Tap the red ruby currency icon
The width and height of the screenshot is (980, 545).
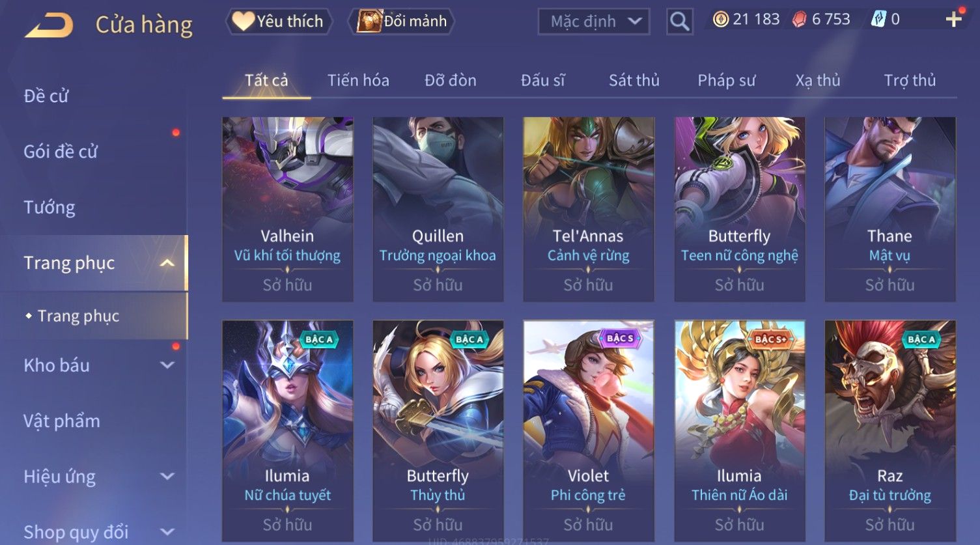click(799, 20)
